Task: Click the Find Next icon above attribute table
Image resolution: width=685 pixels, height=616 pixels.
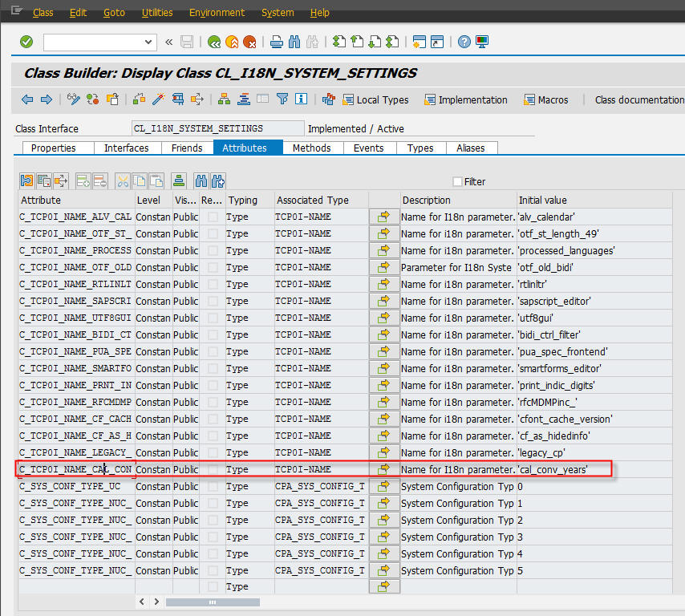Action: 218,180
